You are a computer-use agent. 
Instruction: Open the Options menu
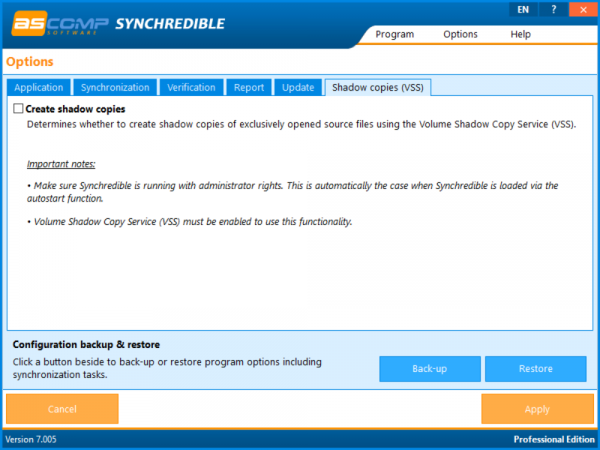tap(460, 34)
